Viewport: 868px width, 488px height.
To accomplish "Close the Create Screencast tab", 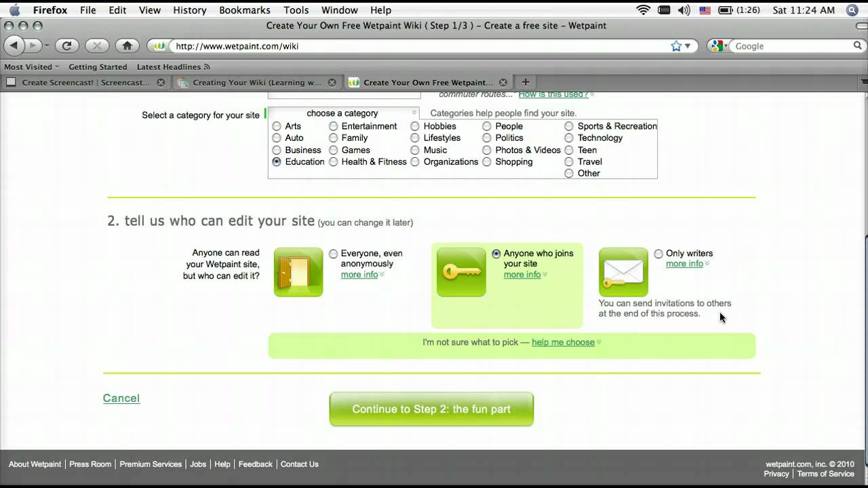I will click(x=161, y=83).
